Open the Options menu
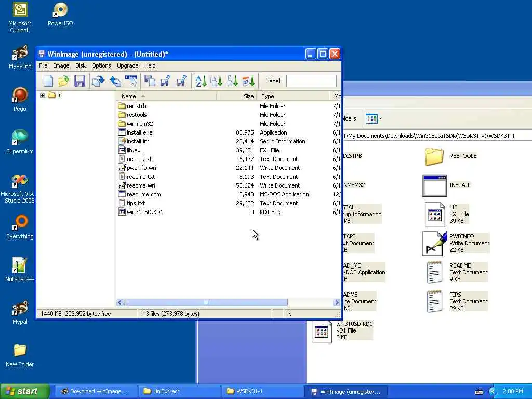 click(101, 65)
